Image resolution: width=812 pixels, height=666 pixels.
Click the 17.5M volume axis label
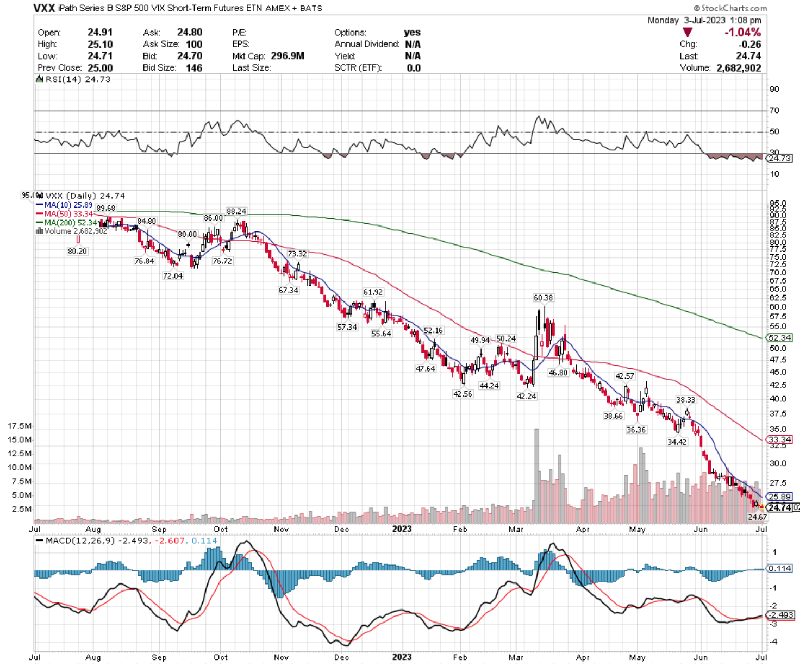[20, 426]
